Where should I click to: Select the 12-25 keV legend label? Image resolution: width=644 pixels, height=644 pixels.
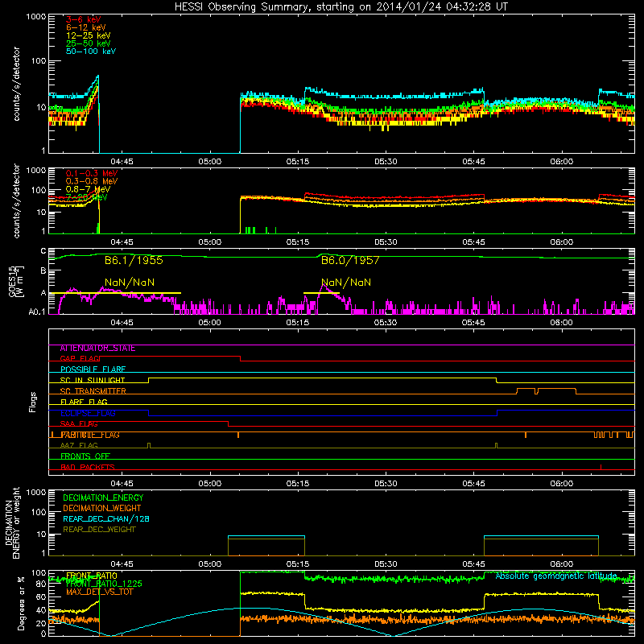pyautogui.click(x=88, y=35)
